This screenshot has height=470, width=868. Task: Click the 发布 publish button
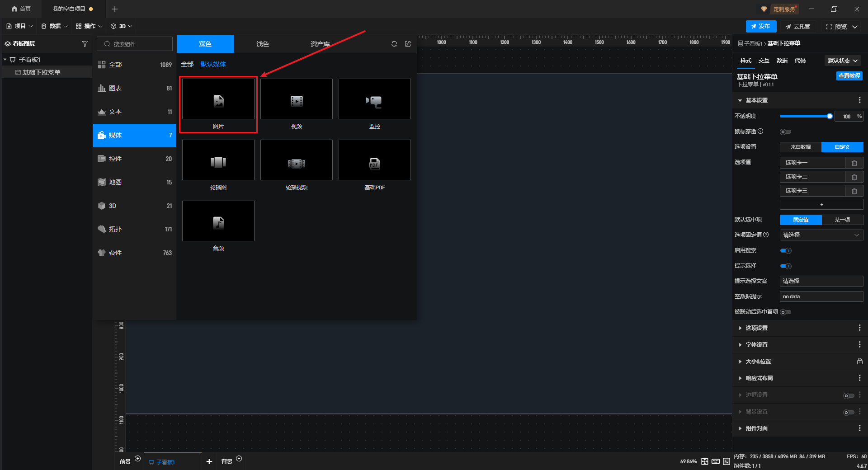(761, 26)
